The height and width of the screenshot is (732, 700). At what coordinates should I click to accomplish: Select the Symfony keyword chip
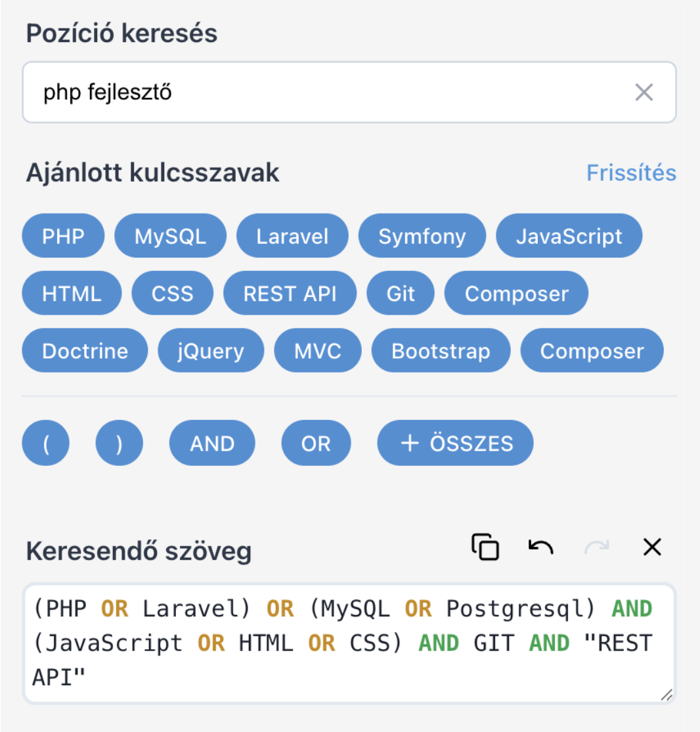click(422, 235)
